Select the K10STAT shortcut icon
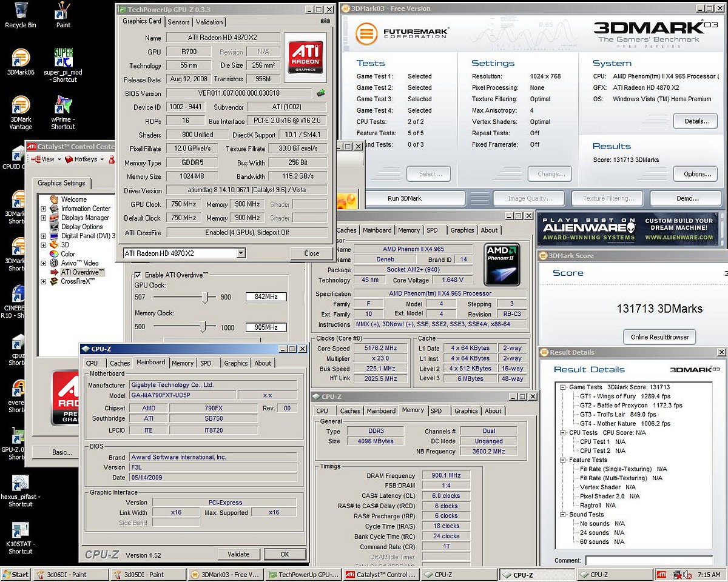The height and width of the screenshot is (582, 728). coord(20,538)
